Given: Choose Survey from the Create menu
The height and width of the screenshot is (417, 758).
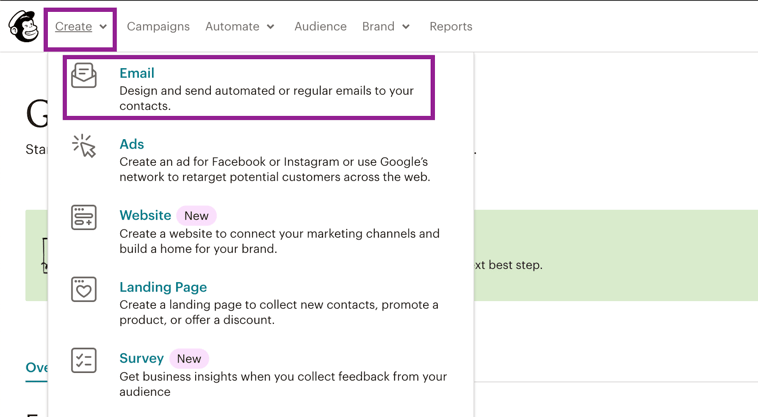Looking at the screenshot, I should pyautogui.click(x=142, y=358).
